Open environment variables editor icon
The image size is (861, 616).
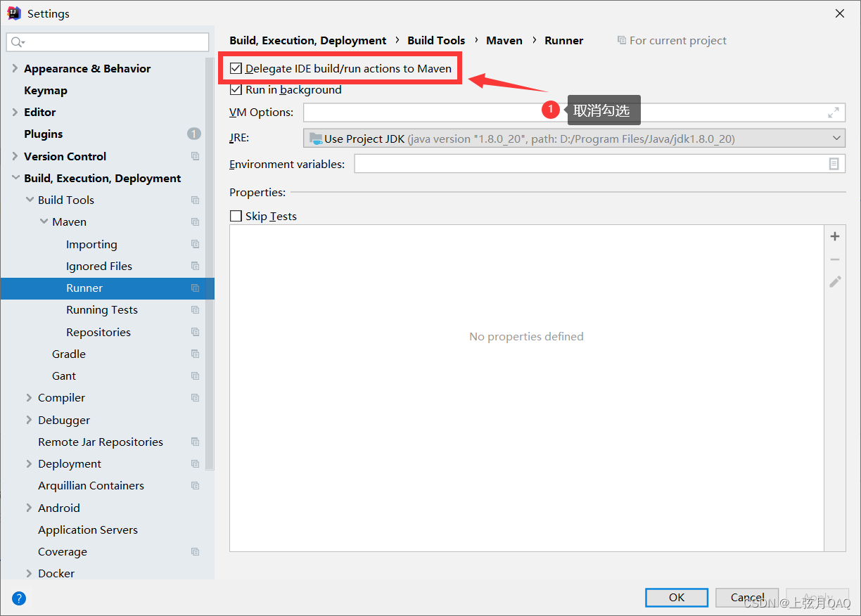[834, 164]
